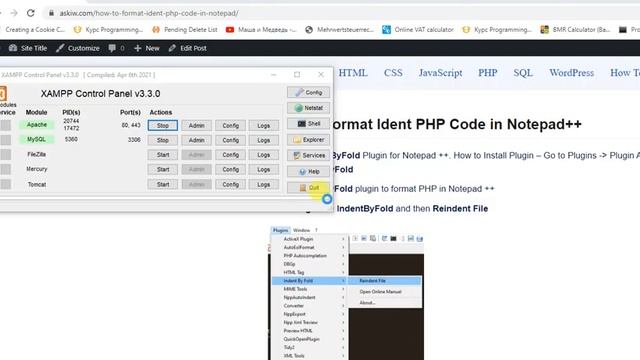This screenshot has height=360, width=640.
Task: Open the PHP site menu
Action: click(488, 73)
